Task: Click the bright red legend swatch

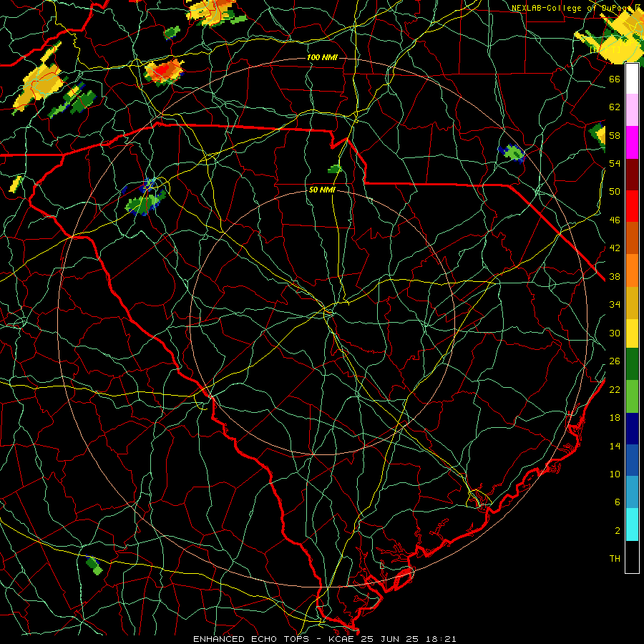Action: tap(632, 206)
